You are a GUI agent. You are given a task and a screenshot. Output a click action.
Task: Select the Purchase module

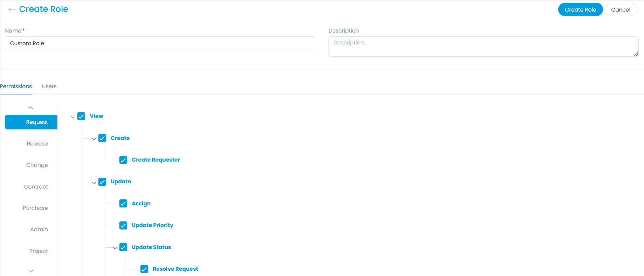click(35, 208)
